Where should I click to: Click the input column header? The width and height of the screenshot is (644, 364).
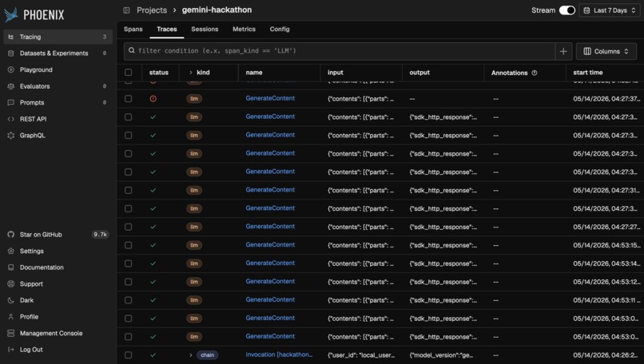click(335, 73)
